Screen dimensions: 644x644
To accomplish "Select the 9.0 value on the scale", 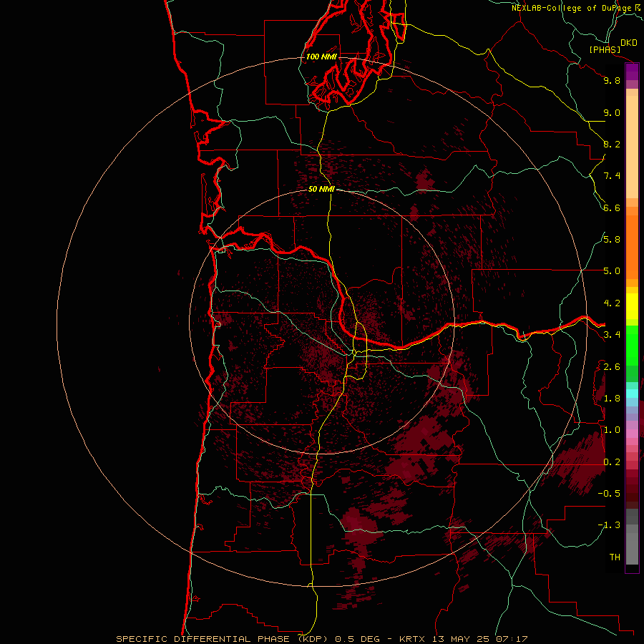I will point(612,112).
